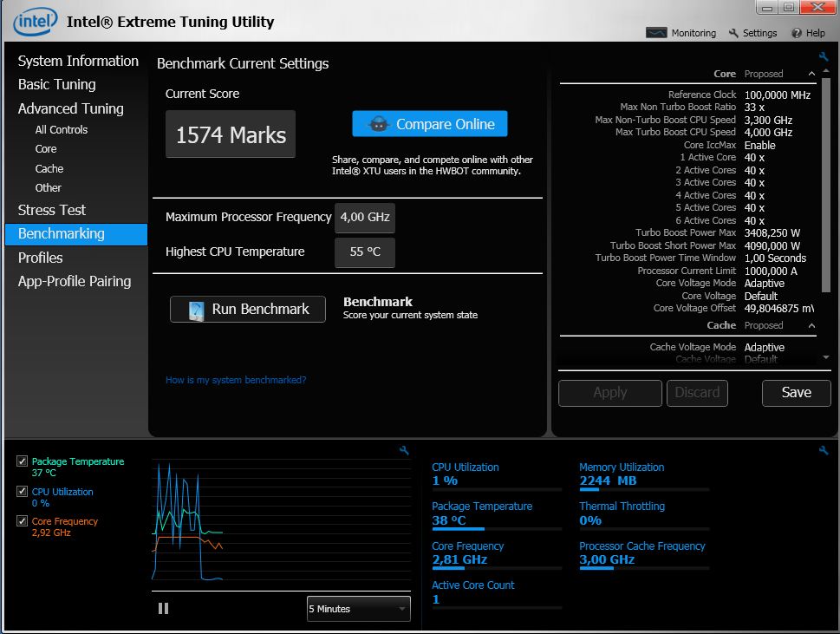Open Advanced Tuning section
This screenshot has width=840, height=634.
[71, 108]
